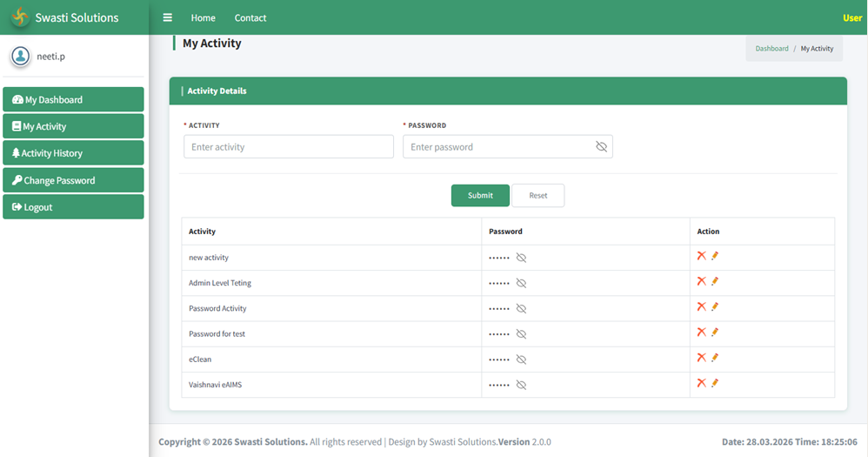Click the Swasti Solutions logo
This screenshot has width=868, height=457.
[x=20, y=17]
